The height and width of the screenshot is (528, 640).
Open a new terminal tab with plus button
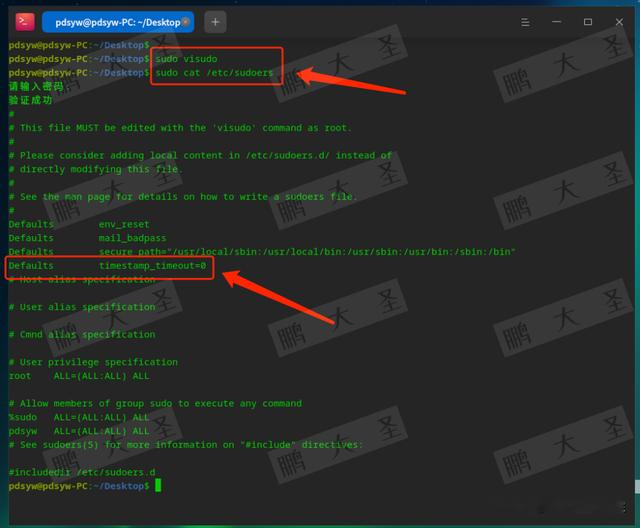point(215,22)
